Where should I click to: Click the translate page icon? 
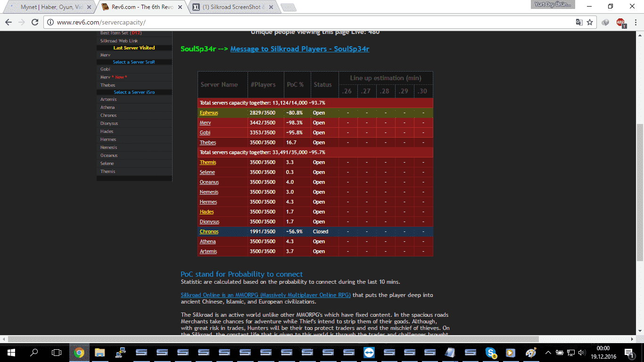coord(579,22)
